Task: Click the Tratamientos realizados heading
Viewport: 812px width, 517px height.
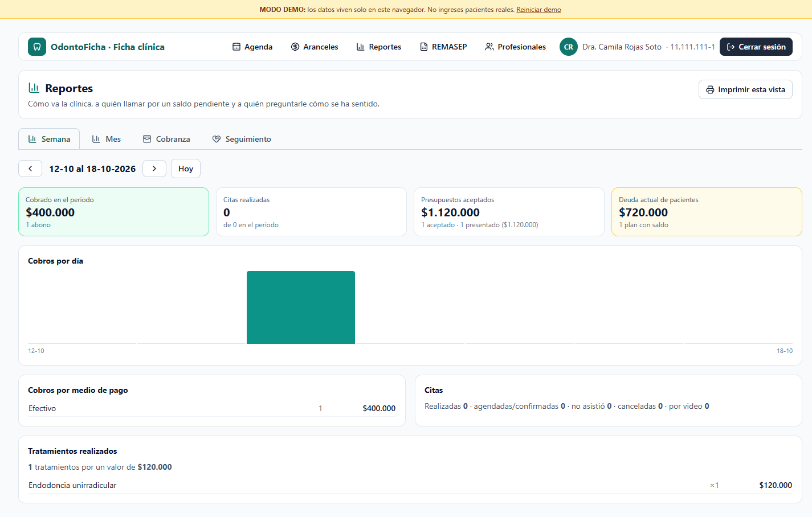Action: click(72, 451)
